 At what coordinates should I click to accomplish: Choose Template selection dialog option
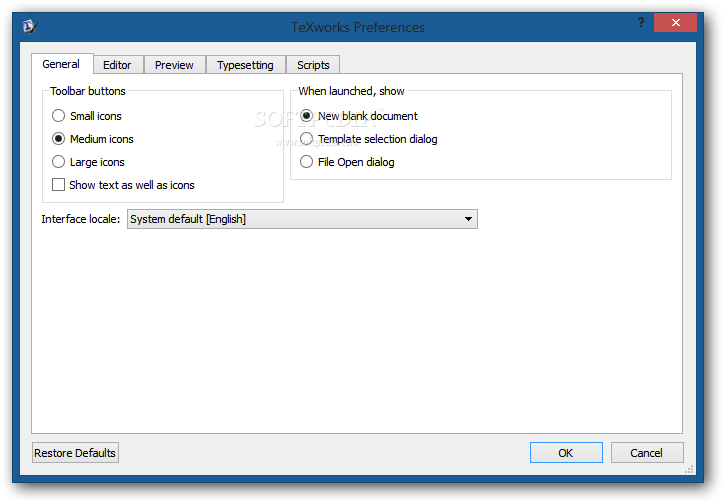368,139
